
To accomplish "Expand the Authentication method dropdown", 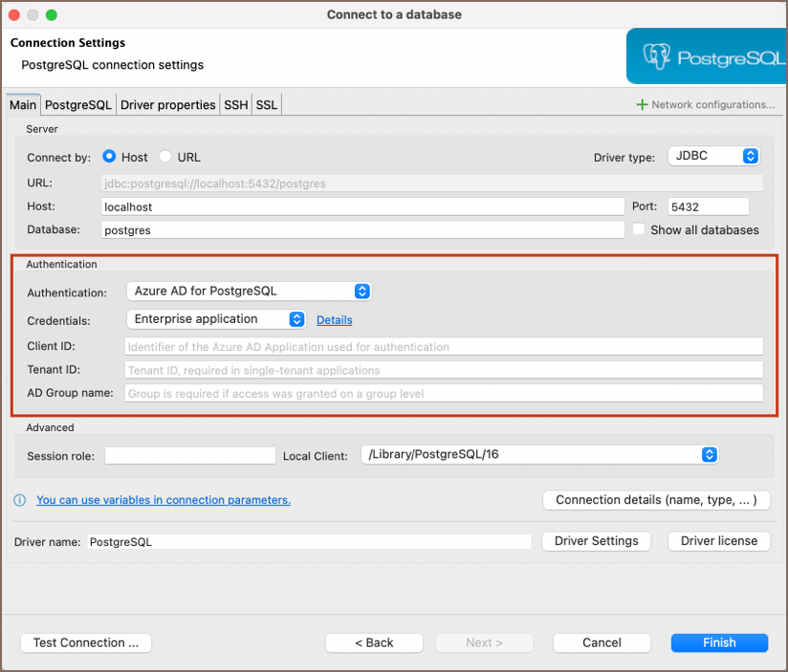I will (248, 291).
